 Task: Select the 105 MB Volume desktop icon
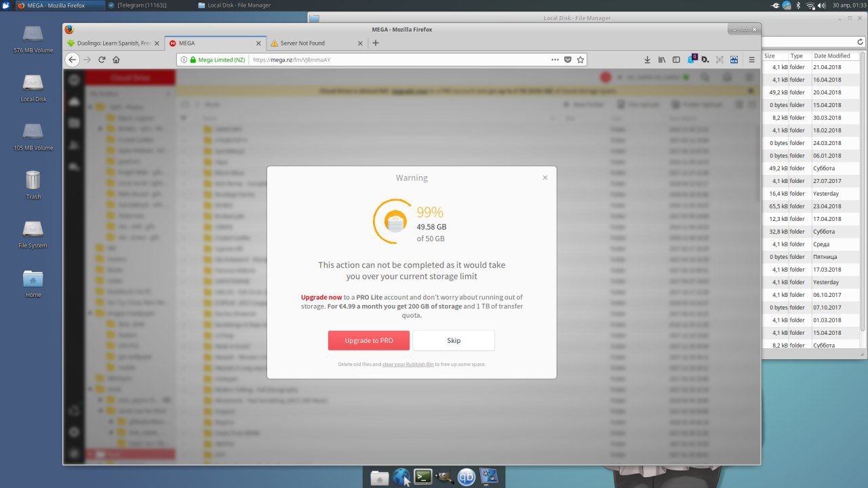33,136
